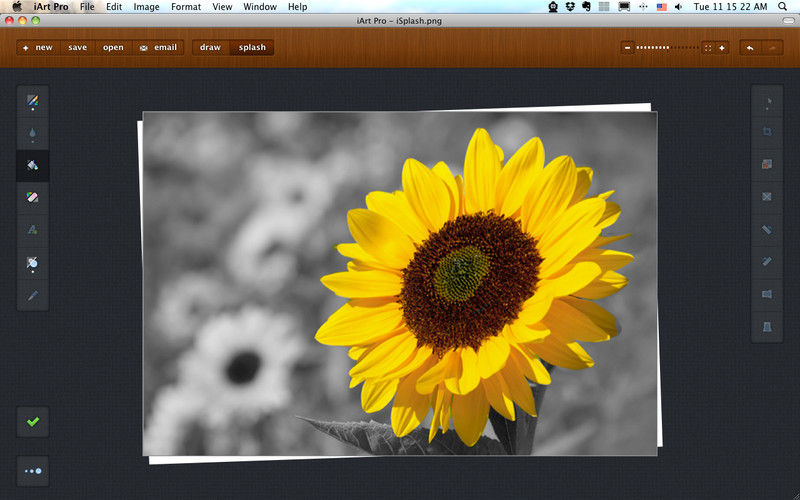The width and height of the screenshot is (800, 500).
Task: Click the new button
Action: [x=38, y=47]
